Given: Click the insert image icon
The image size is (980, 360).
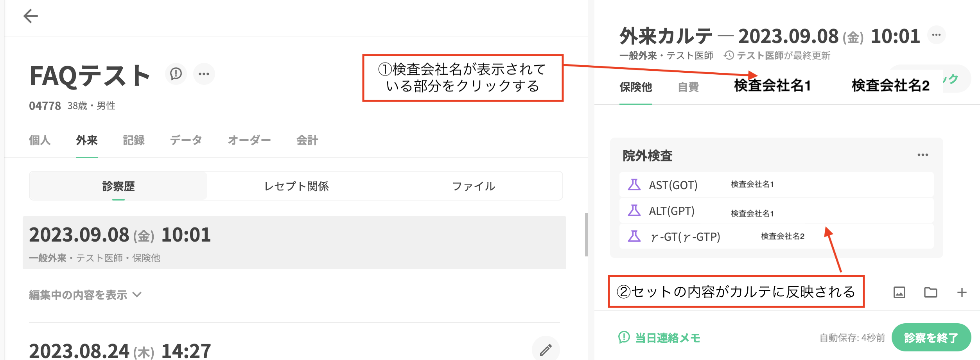Looking at the screenshot, I should 899,292.
